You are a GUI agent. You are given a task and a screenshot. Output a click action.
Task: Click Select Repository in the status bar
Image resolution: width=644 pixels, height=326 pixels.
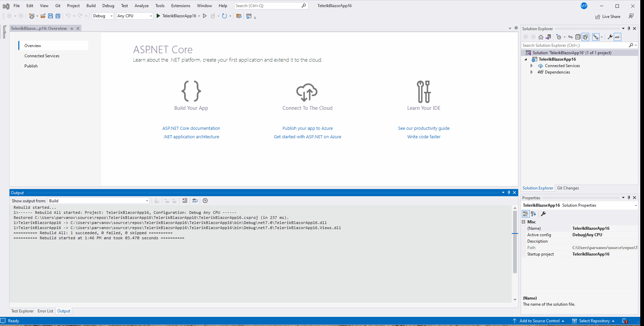tap(593, 321)
